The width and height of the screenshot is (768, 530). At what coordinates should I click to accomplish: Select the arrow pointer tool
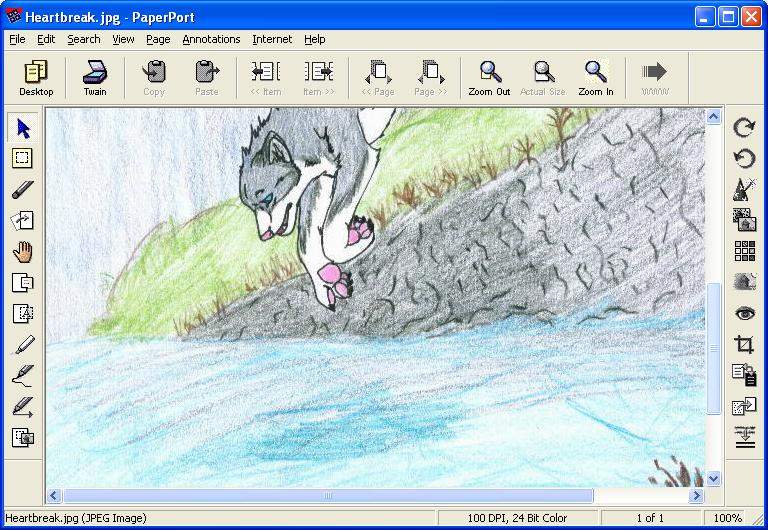coord(23,128)
